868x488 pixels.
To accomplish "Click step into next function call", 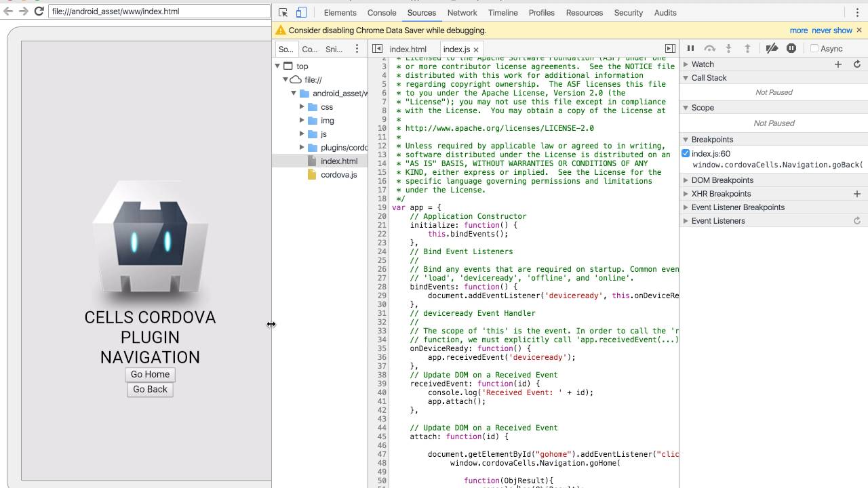I will pos(728,48).
